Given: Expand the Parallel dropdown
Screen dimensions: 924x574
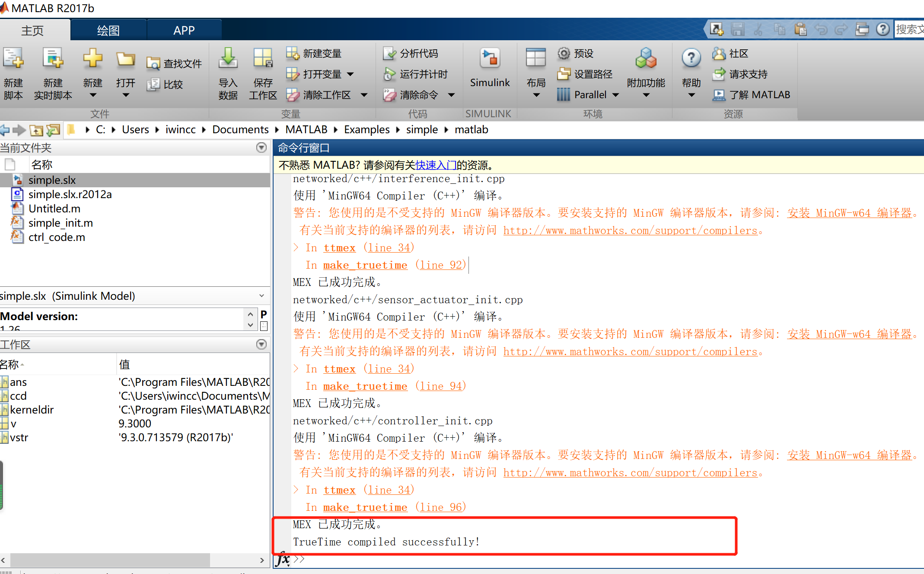Looking at the screenshot, I should point(616,95).
